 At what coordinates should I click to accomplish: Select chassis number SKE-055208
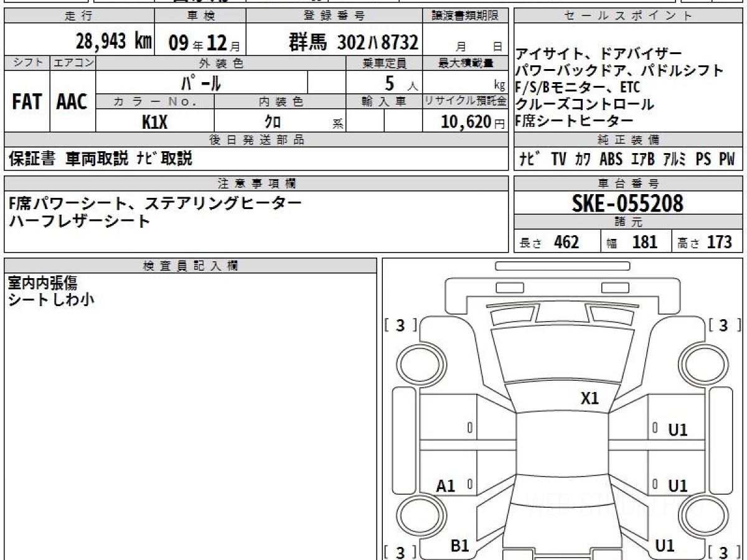(627, 203)
